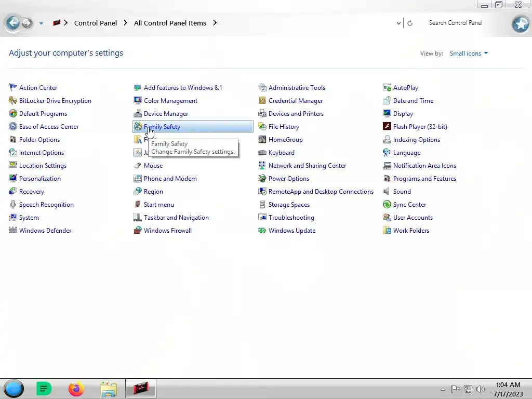Image resolution: width=532 pixels, height=399 pixels.
Task: Open Programs and Features
Action: click(424, 179)
